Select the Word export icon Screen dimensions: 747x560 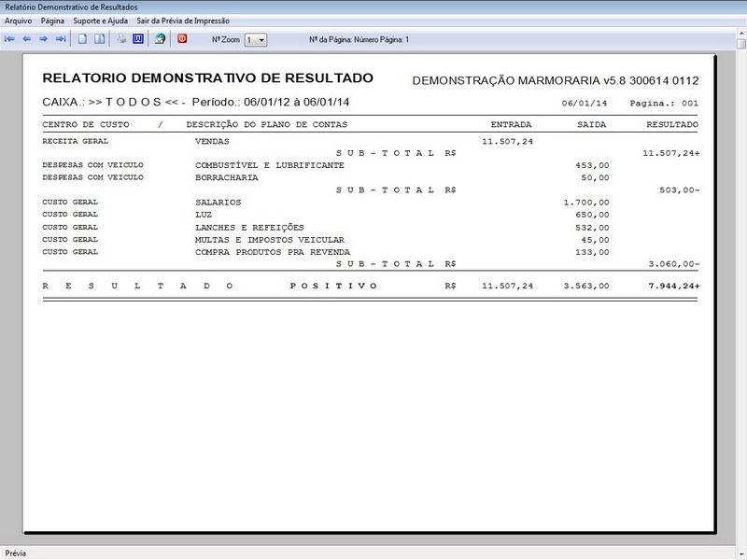[136, 39]
